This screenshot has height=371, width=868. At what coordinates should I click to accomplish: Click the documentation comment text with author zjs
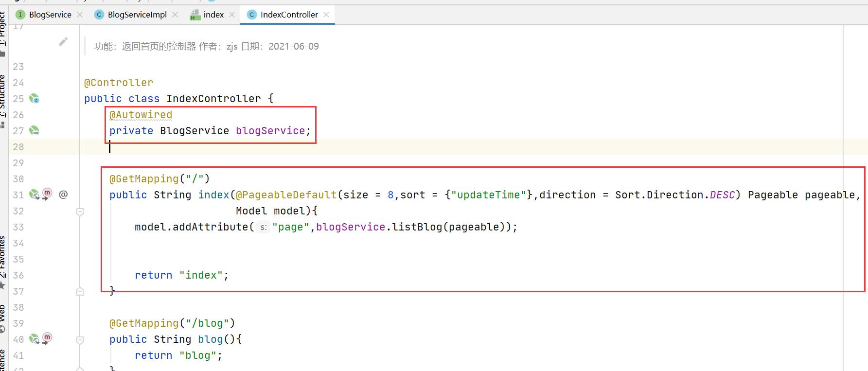[207, 46]
